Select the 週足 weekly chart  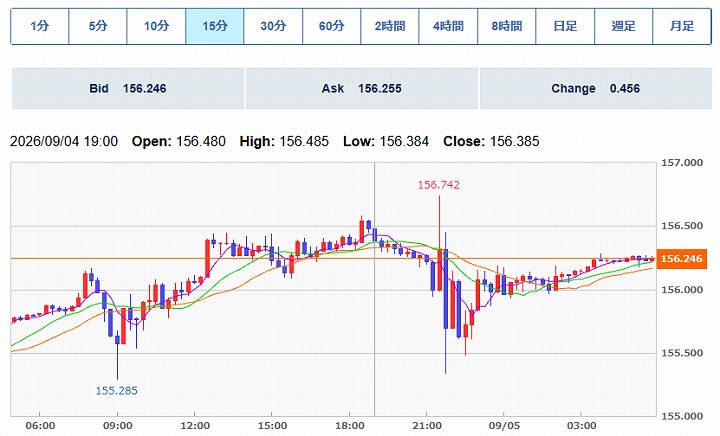click(x=624, y=26)
